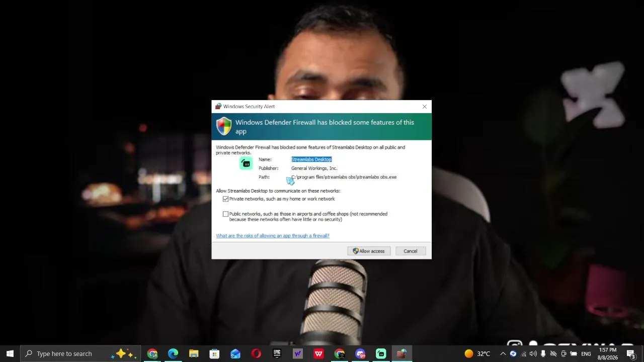Open the 32°C weather widget

click(x=477, y=353)
